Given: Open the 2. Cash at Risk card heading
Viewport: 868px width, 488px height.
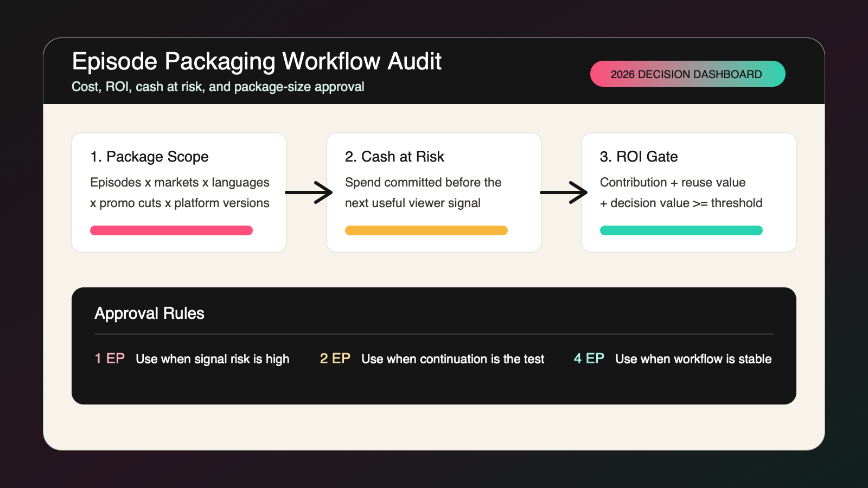Looking at the screenshot, I should [x=394, y=157].
